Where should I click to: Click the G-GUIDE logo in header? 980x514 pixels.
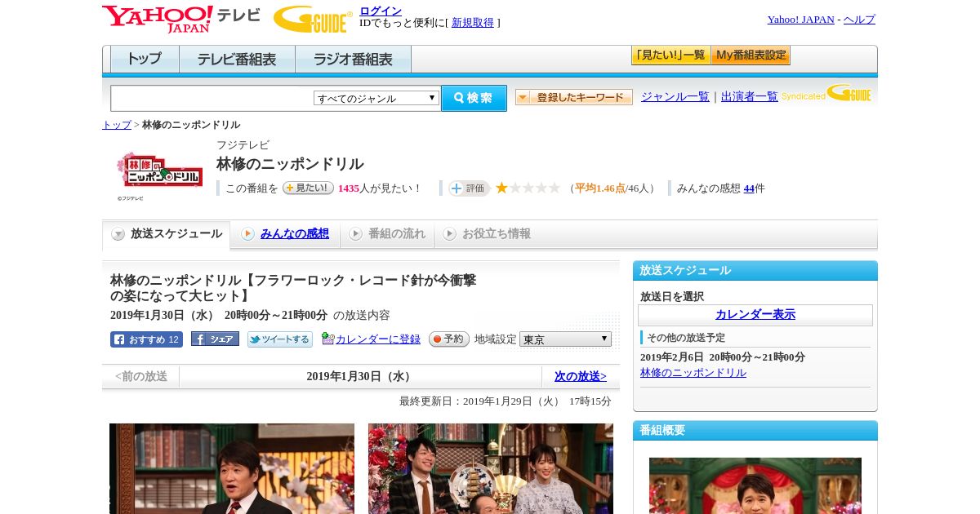(x=313, y=19)
